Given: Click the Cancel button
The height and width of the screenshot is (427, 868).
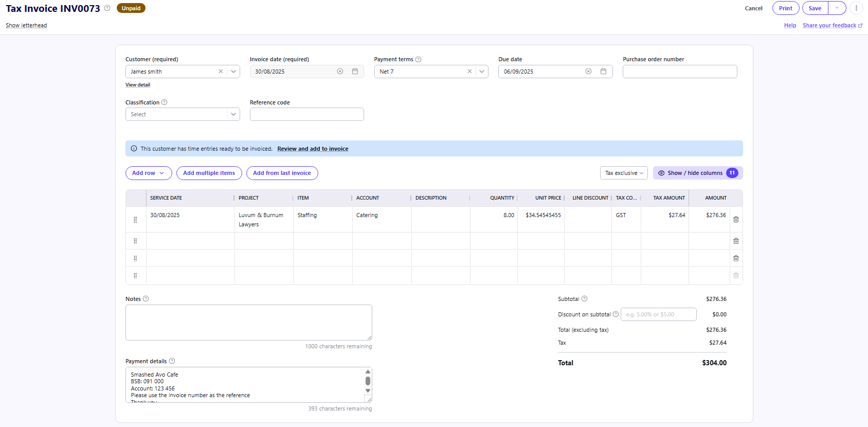Looking at the screenshot, I should click(754, 8).
